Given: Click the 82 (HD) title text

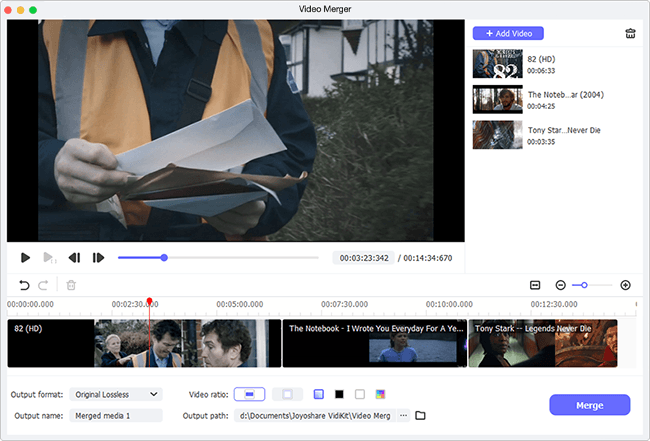Looking at the screenshot, I should 541,59.
